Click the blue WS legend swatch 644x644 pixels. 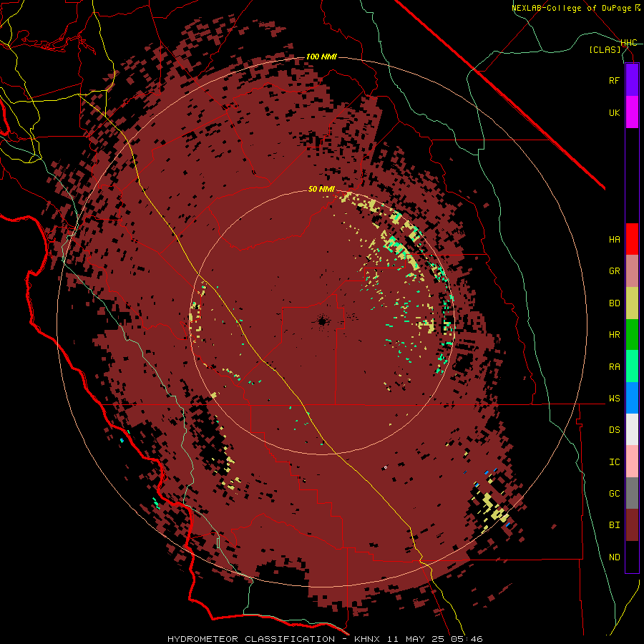[x=632, y=398]
